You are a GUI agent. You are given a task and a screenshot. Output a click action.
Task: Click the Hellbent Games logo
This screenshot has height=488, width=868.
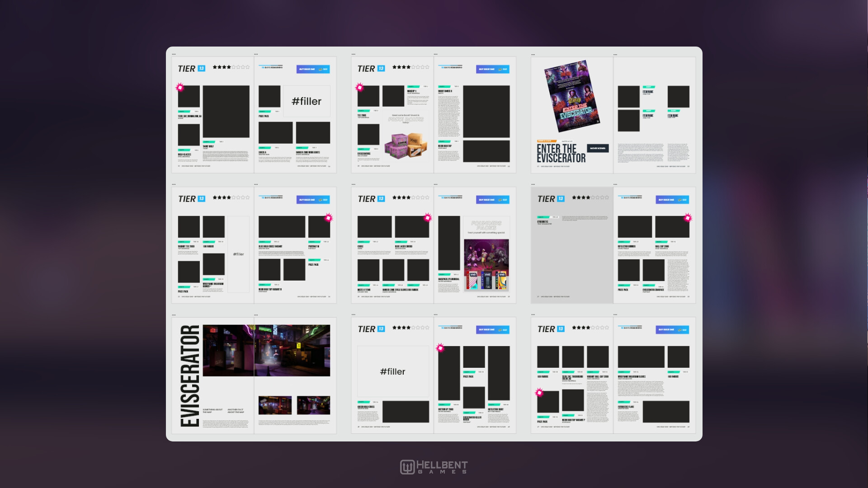coord(434,467)
